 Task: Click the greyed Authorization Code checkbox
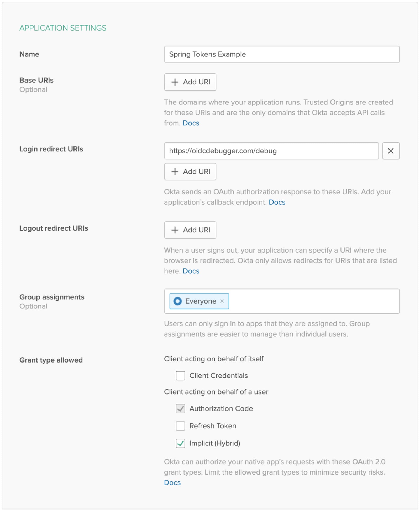180,409
